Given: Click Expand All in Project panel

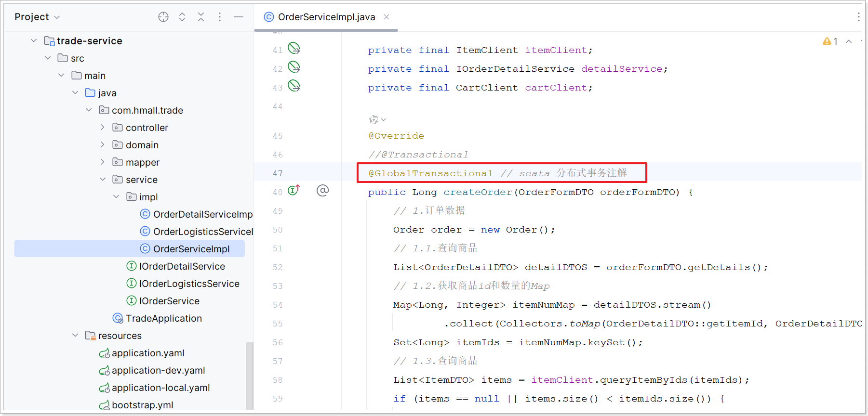Looking at the screenshot, I should [182, 17].
